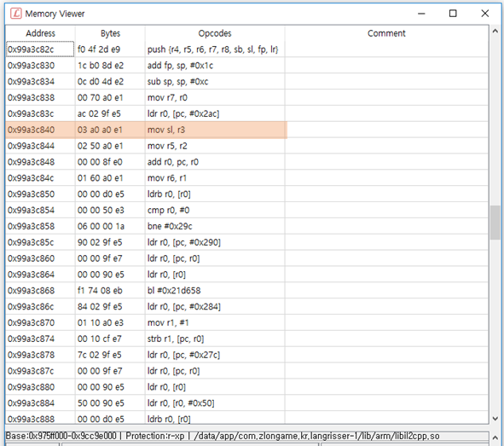The height and width of the screenshot is (446, 504).
Task: Select bytes 00 00 d0 e5 at 0x99a3c850
Action: [x=101, y=194]
